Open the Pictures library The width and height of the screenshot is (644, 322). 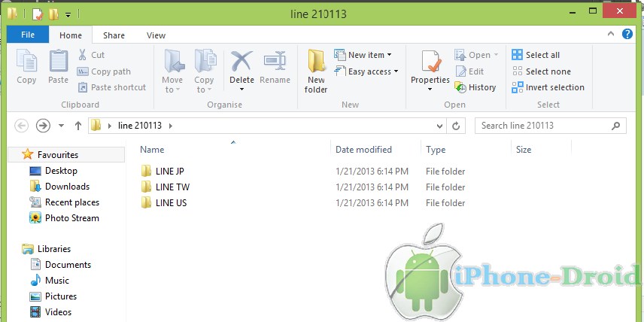coord(53,296)
